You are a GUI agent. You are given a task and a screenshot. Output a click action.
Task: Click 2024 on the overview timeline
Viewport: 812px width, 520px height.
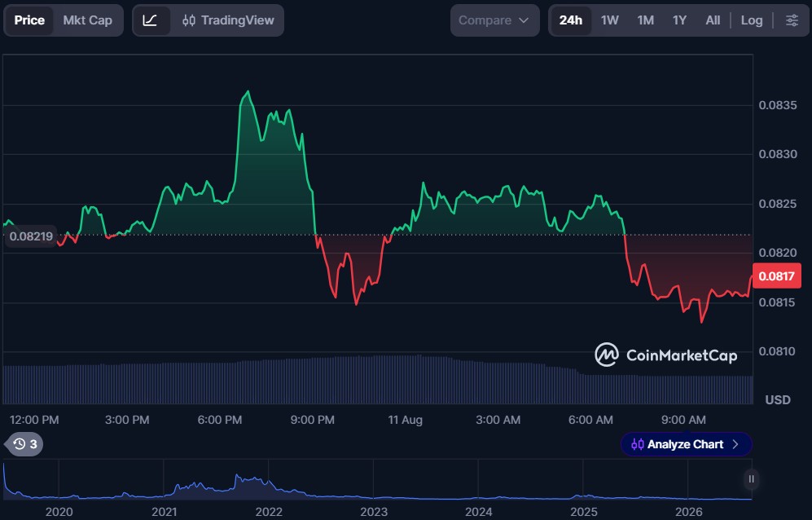coord(479,512)
